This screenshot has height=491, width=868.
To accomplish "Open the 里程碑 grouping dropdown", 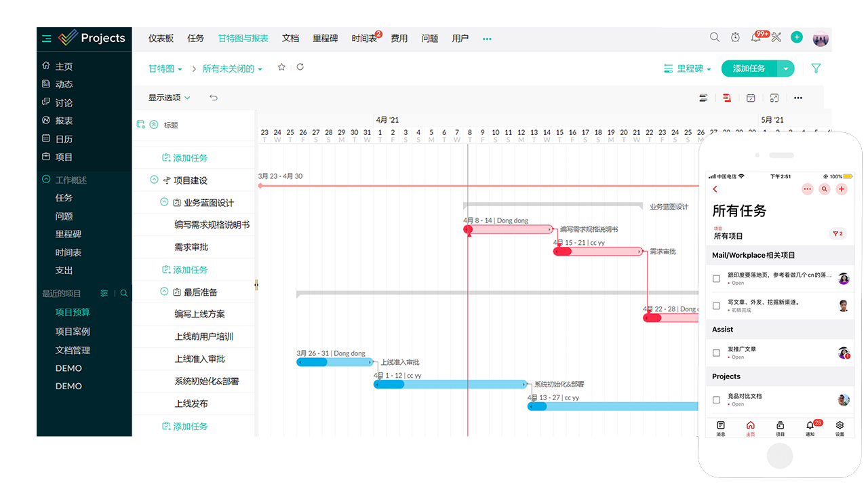I will click(688, 68).
